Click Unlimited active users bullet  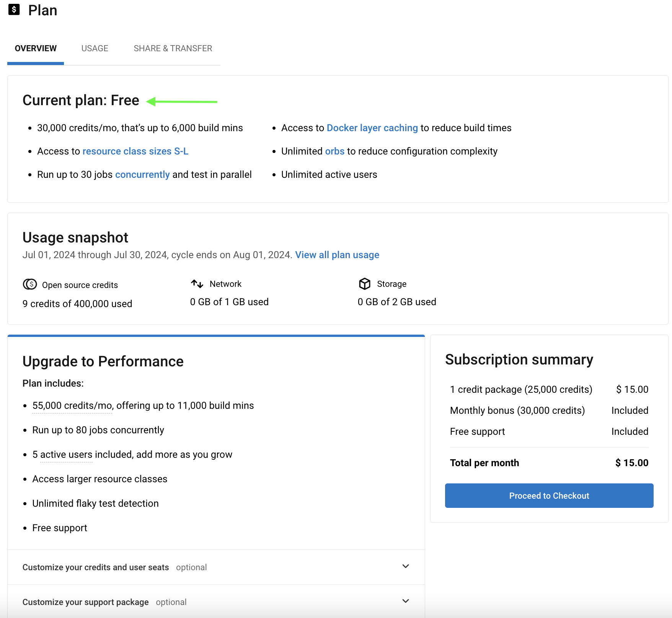[329, 175]
